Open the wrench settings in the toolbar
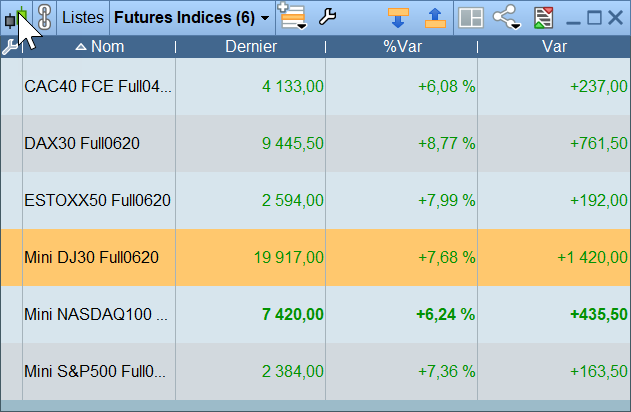The image size is (631, 412). pos(327,17)
